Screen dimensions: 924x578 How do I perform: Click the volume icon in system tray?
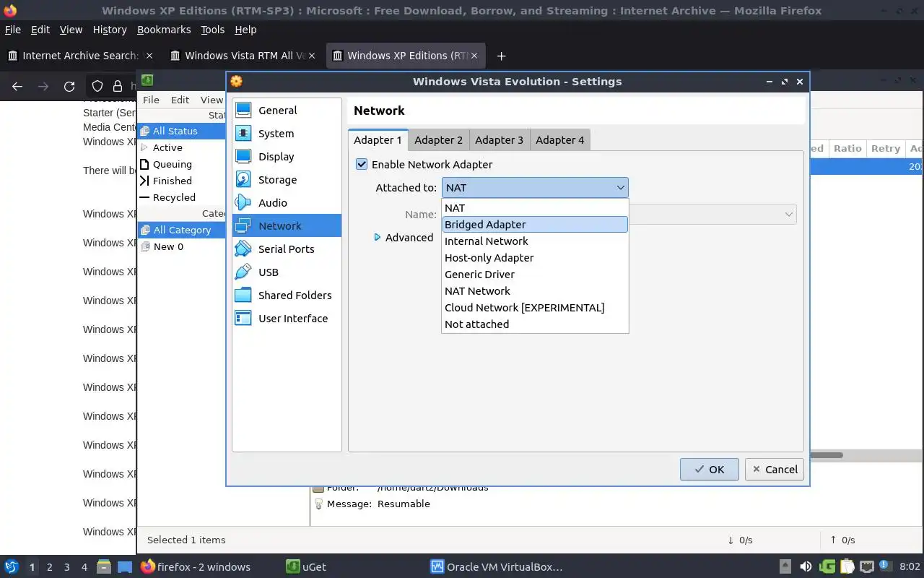pyautogui.click(x=806, y=566)
